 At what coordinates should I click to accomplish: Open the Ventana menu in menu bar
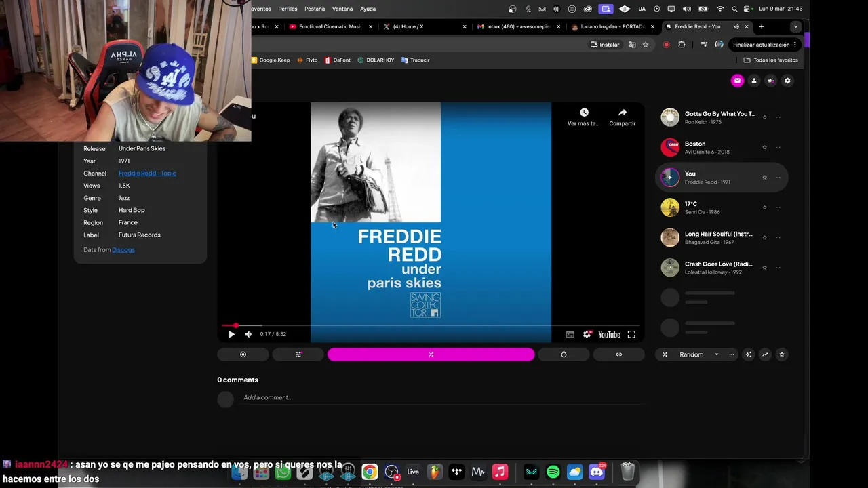coord(342,9)
